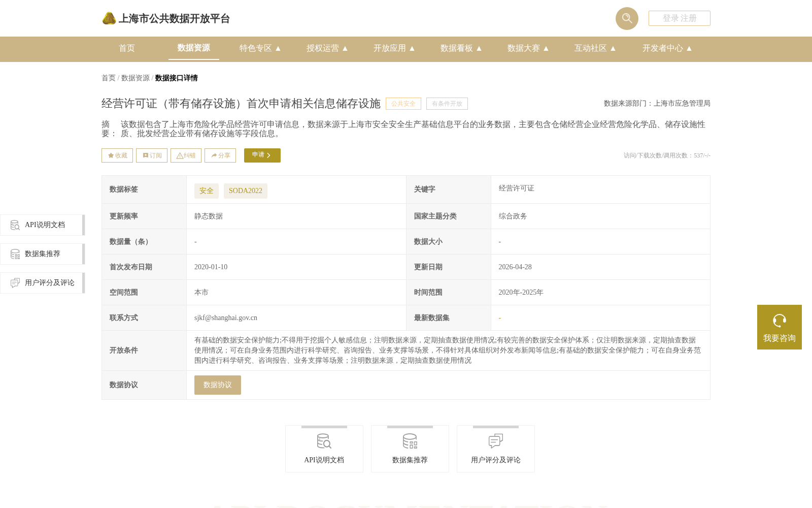
Task: Click the 数据来源部门 上海市应急管理局 text
Action: (657, 104)
